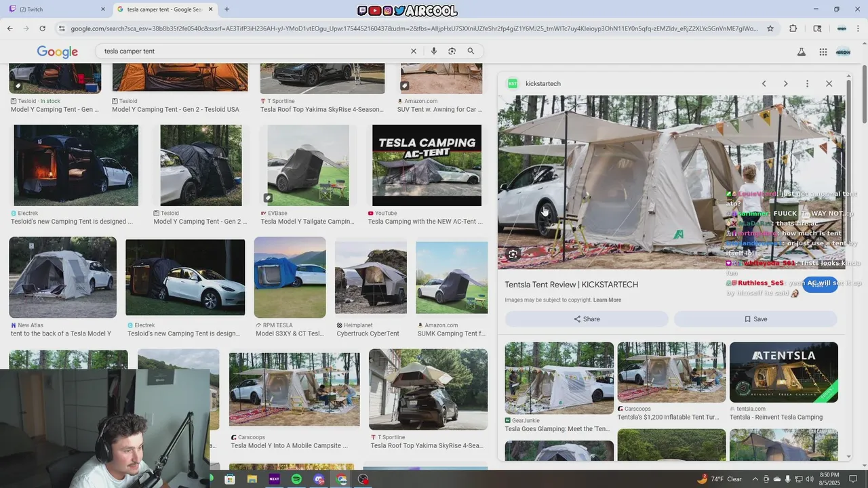Clear the search box with the X

click(413, 51)
